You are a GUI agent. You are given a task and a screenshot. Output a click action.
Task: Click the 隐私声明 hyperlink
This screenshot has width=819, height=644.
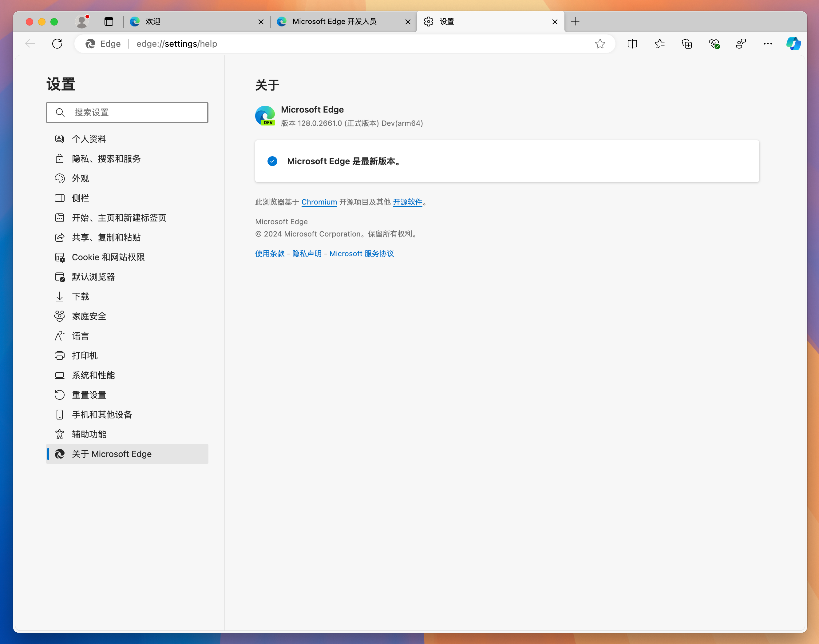pos(307,253)
